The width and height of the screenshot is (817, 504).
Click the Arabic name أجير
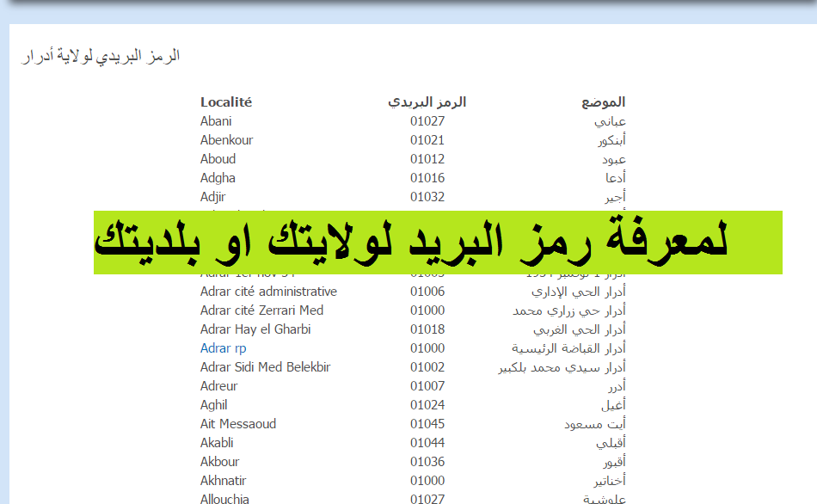coord(615,198)
